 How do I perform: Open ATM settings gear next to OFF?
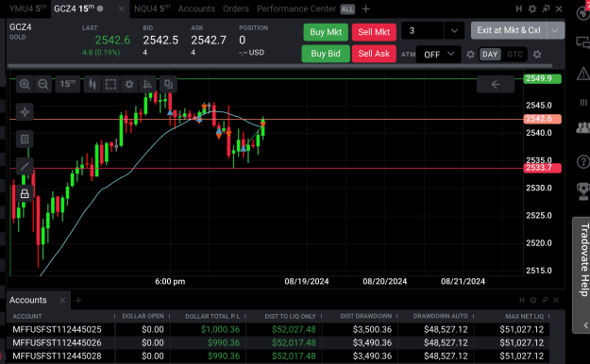[470, 55]
